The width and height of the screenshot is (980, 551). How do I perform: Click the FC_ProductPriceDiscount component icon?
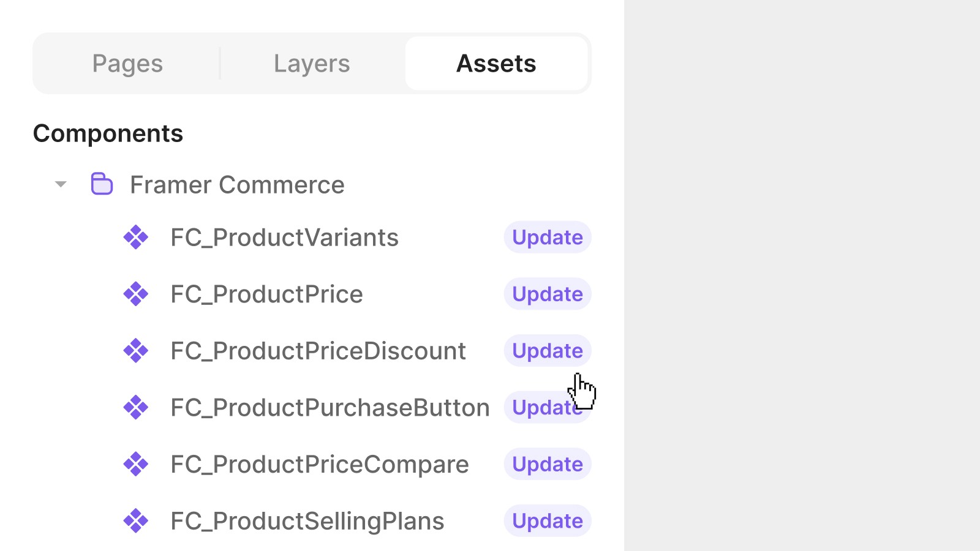tap(136, 351)
